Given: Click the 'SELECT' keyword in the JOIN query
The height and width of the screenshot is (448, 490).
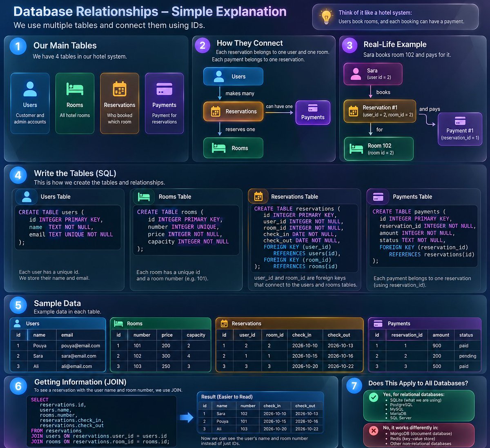Looking at the screenshot, I should pyautogui.click(x=40, y=400).
